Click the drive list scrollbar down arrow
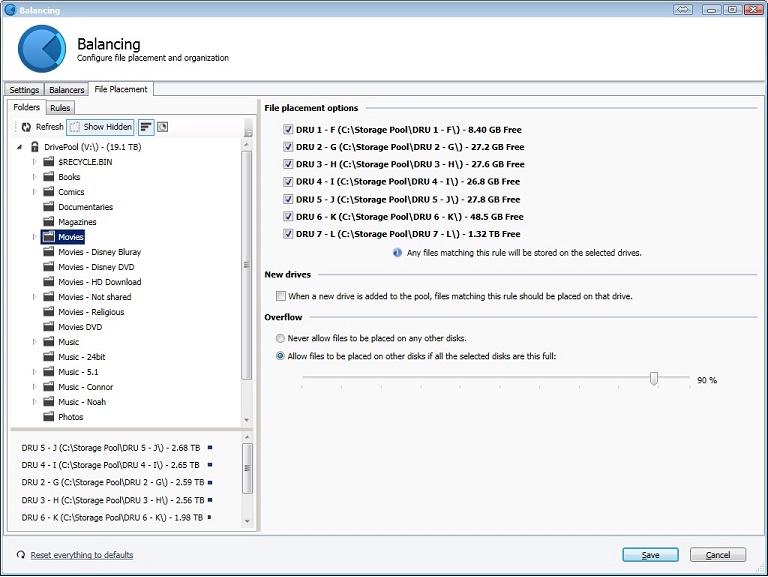The height and width of the screenshot is (577, 768). click(247, 521)
